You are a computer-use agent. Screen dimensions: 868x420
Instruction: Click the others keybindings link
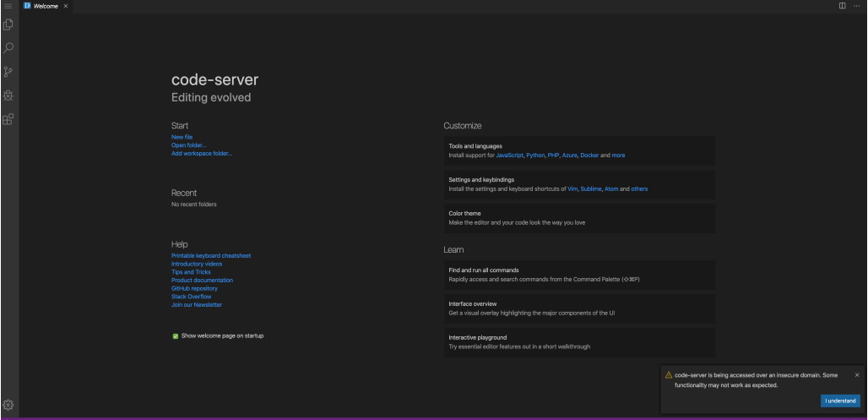click(x=639, y=189)
